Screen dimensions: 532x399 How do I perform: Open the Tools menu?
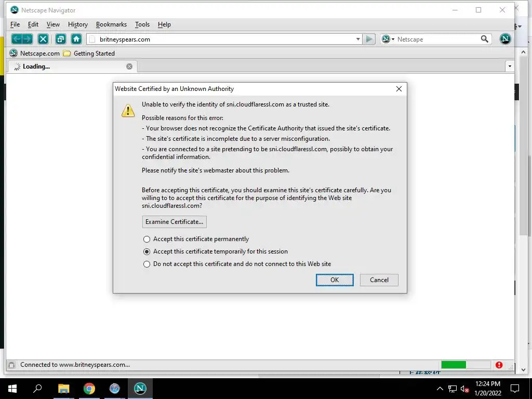(142, 24)
